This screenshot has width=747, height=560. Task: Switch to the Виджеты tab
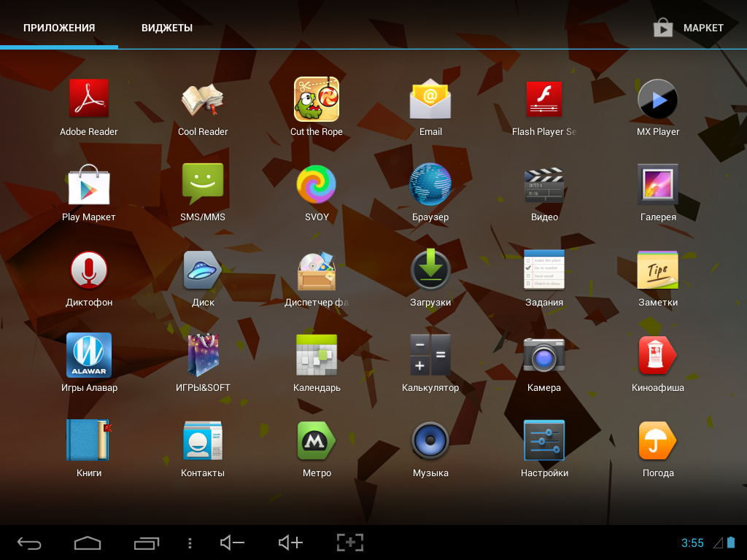click(x=167, y=28)
